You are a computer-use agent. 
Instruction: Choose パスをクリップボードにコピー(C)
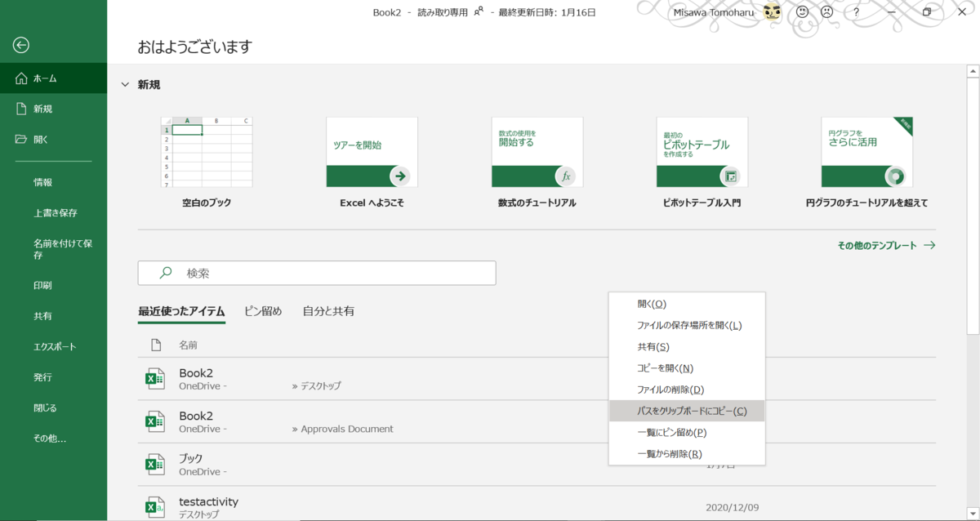click(x=687, y=411)
